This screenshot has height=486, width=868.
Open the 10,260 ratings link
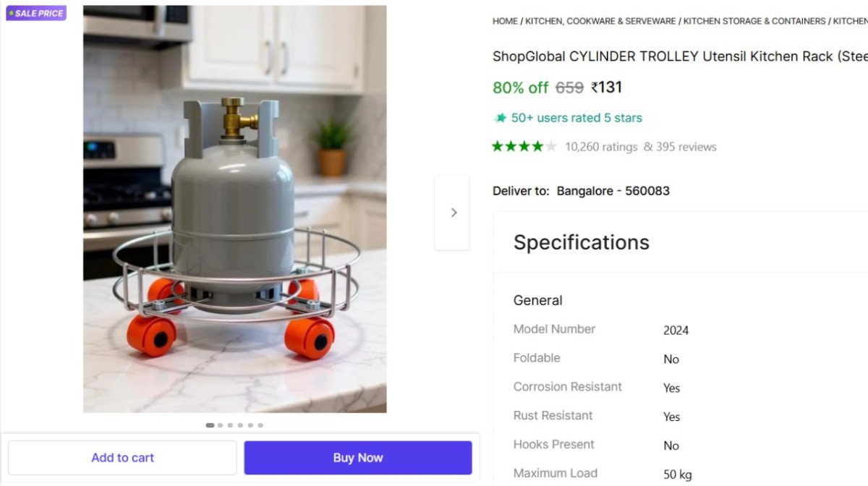601,146
